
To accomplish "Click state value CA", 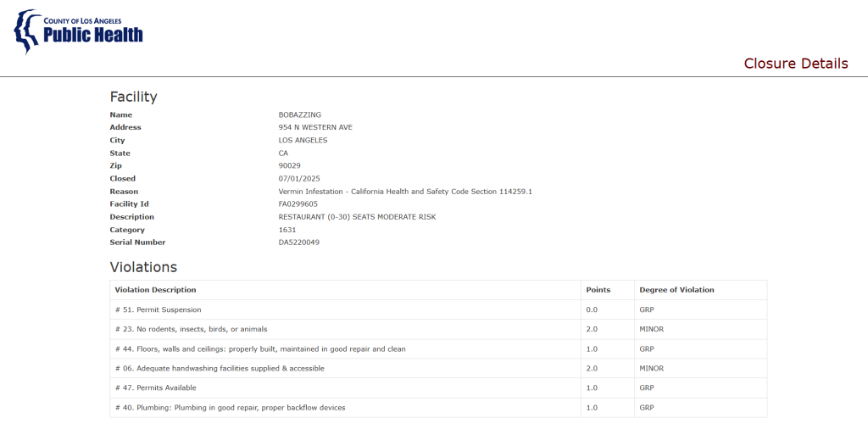I will tap(283, 153).
